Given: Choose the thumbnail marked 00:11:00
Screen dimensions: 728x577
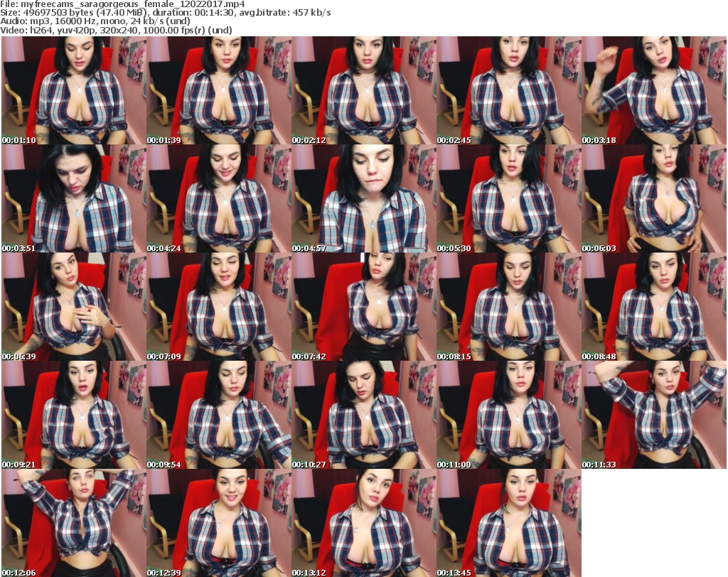Looking at the screenshot, I should click(x=509, y=414).
